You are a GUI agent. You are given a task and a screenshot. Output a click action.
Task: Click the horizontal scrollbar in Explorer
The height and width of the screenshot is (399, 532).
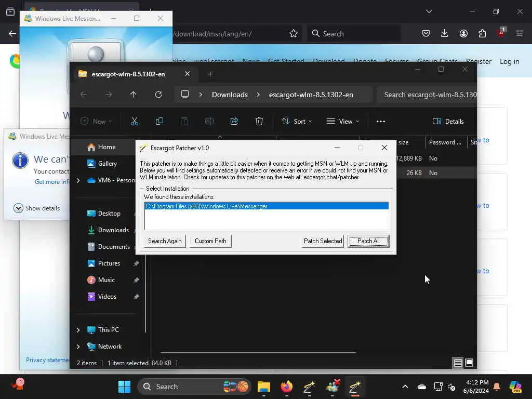258,353
